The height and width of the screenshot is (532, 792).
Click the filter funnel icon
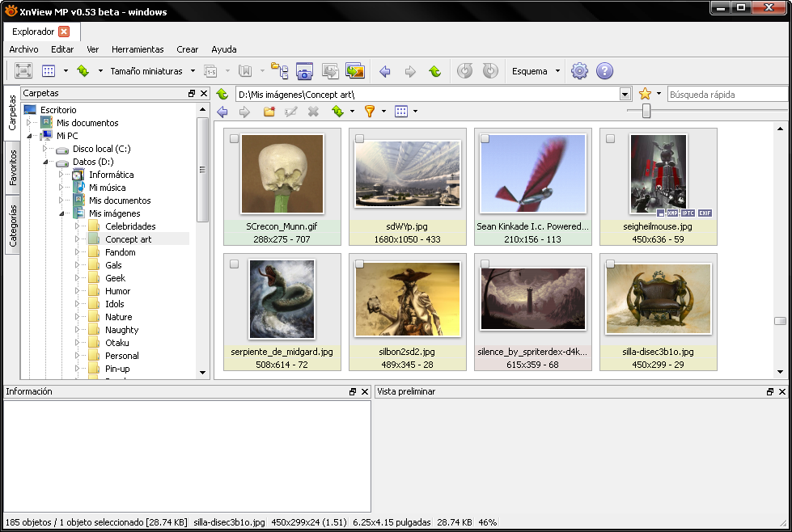coord(370,111)
